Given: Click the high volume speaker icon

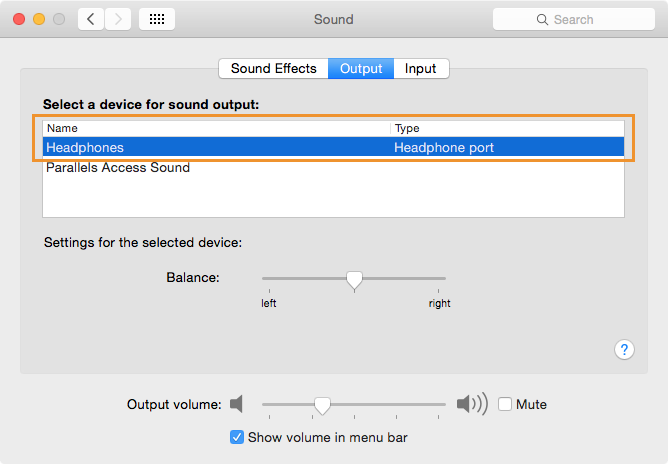Looking at the screenshot, I should click(x=472, y=403).
